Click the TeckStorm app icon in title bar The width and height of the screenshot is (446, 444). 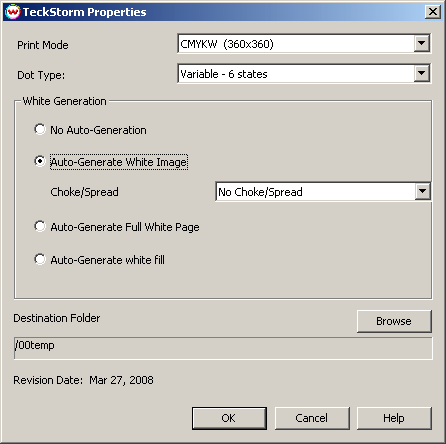point(13,12)
